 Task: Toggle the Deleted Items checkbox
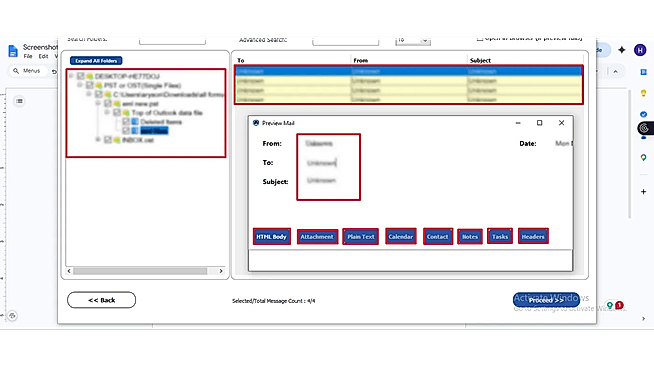tap(126, 122)
